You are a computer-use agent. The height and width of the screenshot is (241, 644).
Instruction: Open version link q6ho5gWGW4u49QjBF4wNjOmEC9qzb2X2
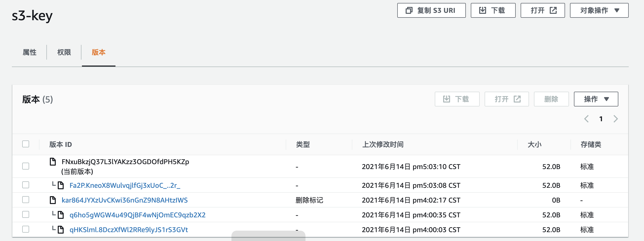tap(137, 215)
